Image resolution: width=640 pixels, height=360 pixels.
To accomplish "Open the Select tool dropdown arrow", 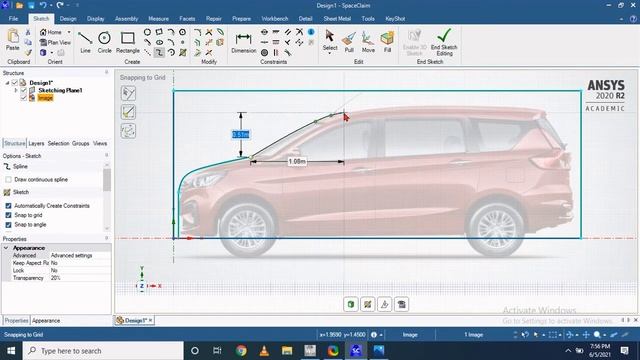I will point(330,53).
